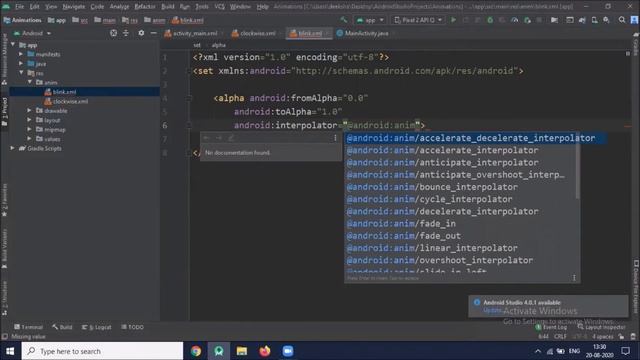640x360 pixels.
Task: Open the Refactor menu
Action: [145, 7]
